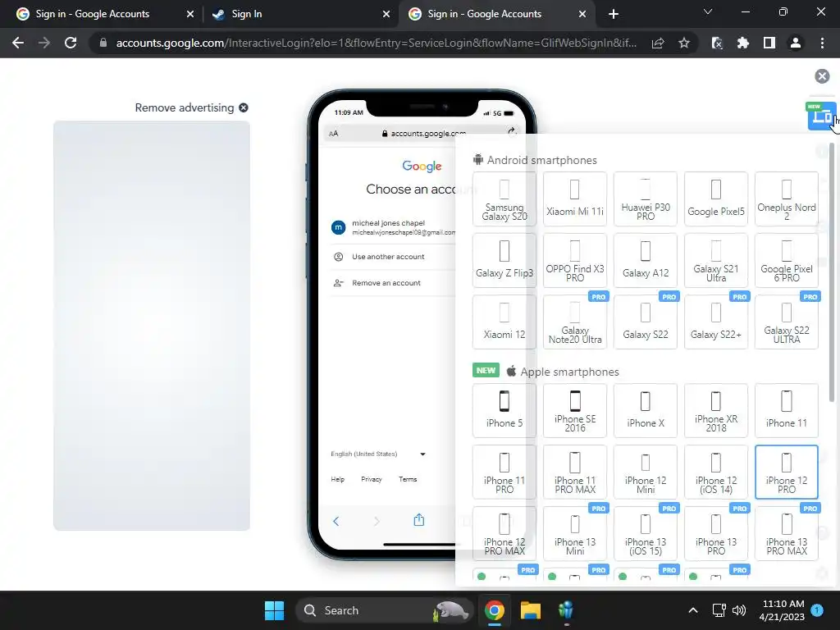
Task: Pick iPhone SE 2016 device
Action: (x=575, y=410)
